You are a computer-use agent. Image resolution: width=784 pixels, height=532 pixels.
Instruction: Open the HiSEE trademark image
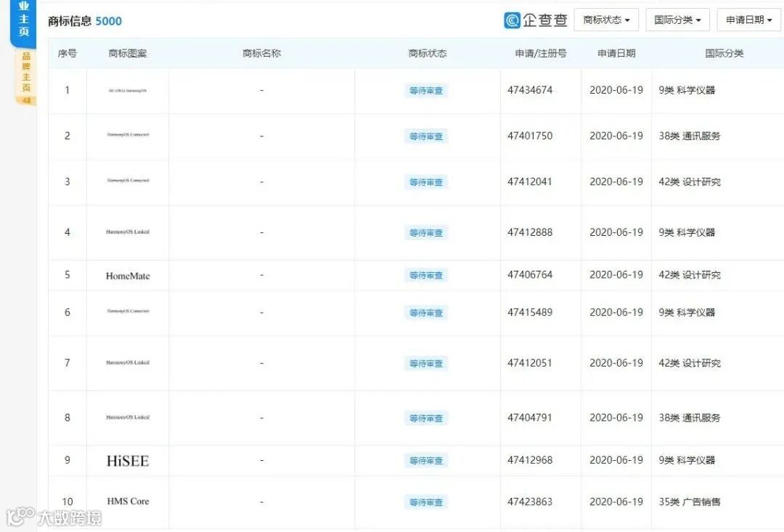(x=128, y=460)
